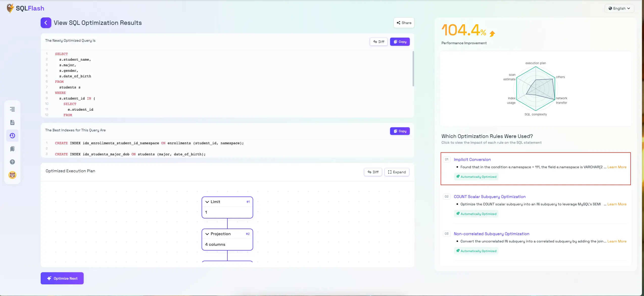Expand the optimized execution plan
The height and width of the screenshot is (296, 644).
397,172
